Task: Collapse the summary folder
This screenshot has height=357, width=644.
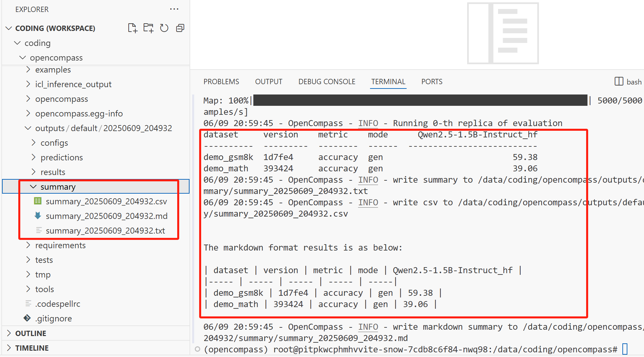Action: click(33, 187)
